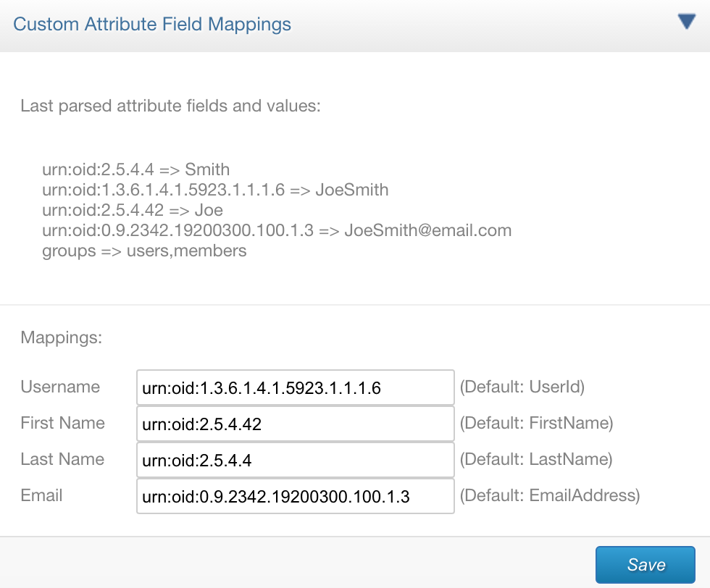Click the Username label
710x588 pixels.
click(60, 387)
